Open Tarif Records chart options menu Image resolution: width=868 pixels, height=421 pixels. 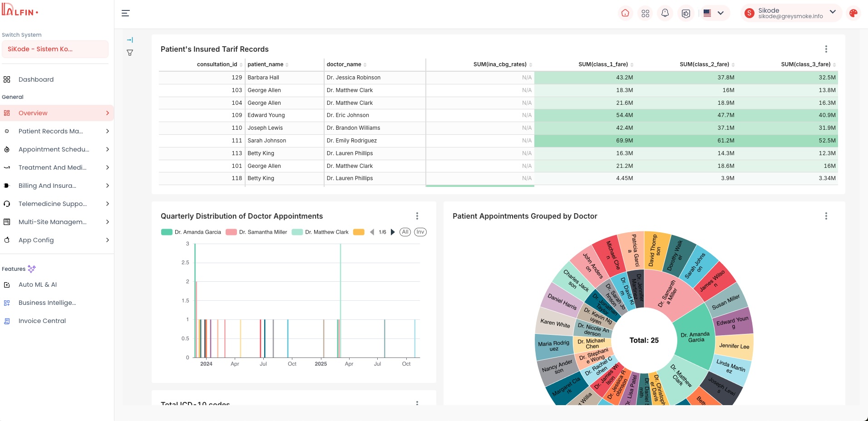(826, 49)
